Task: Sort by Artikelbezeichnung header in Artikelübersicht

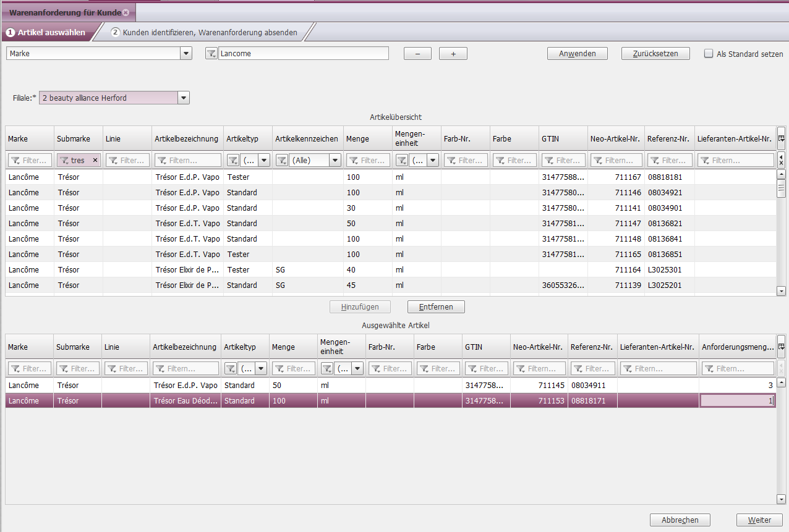Action: coord(188,138)
